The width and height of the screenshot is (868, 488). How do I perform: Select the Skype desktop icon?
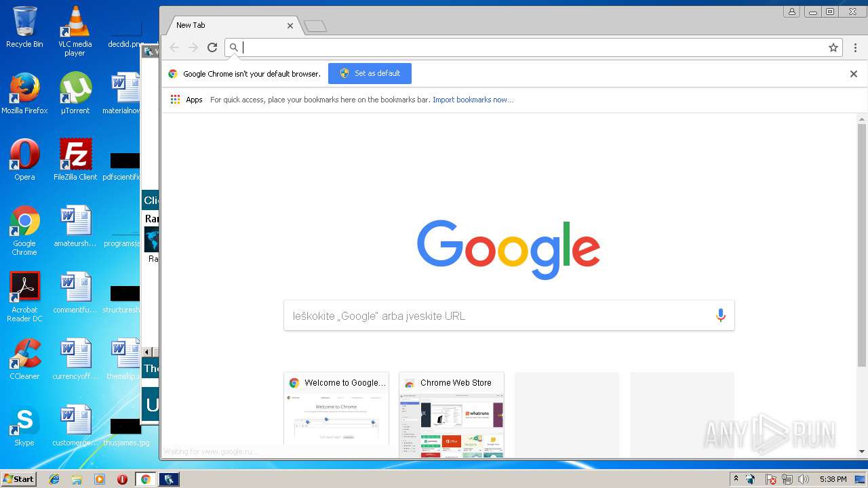click(24, 426)
